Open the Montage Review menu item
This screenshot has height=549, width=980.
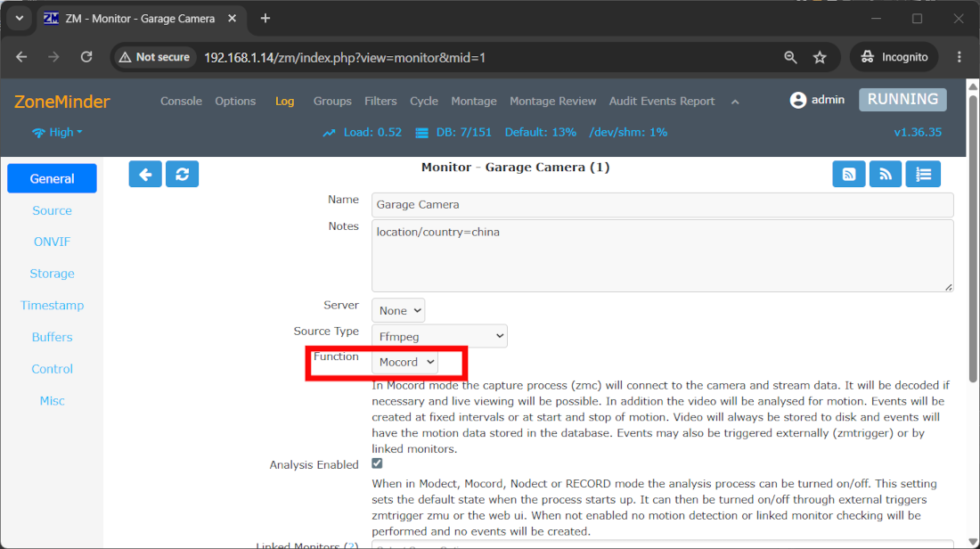(x=553, y=102)
